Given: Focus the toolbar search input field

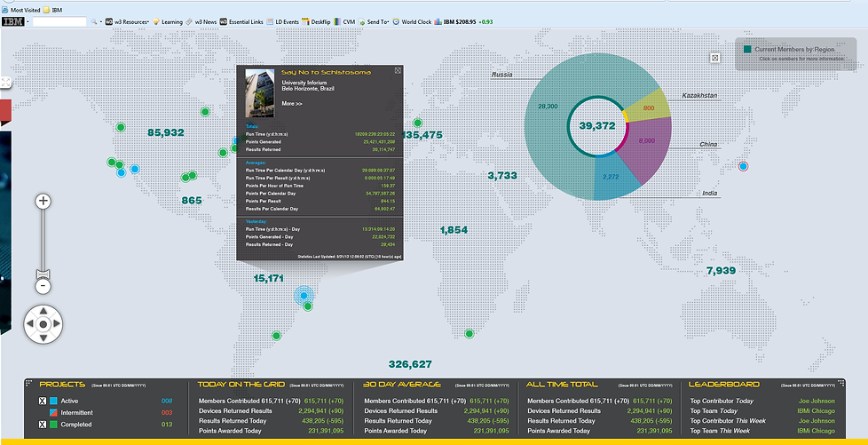Looking at the screenshot, I should 59,21.
